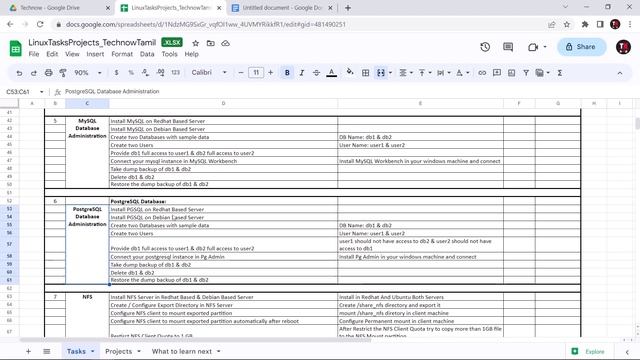Increase decimal places with the toolbar icon
640x360 pixels.
click(160, 73)
